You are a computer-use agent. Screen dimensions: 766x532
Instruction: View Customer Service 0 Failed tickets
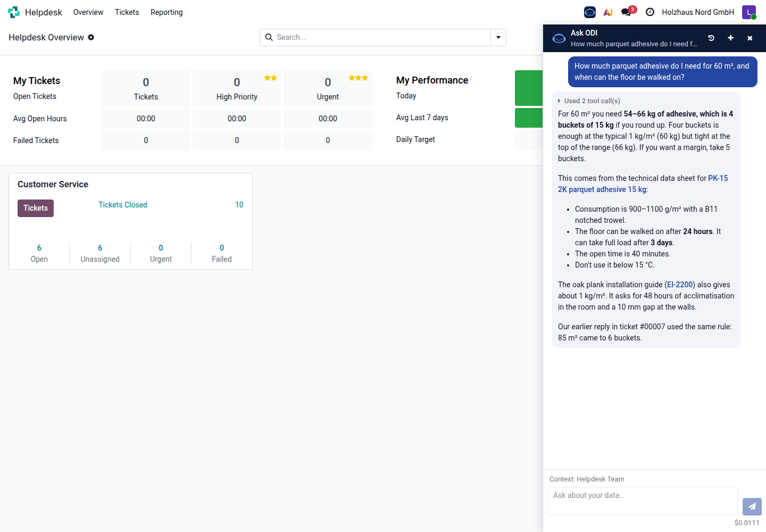click(x=222, y=253)
